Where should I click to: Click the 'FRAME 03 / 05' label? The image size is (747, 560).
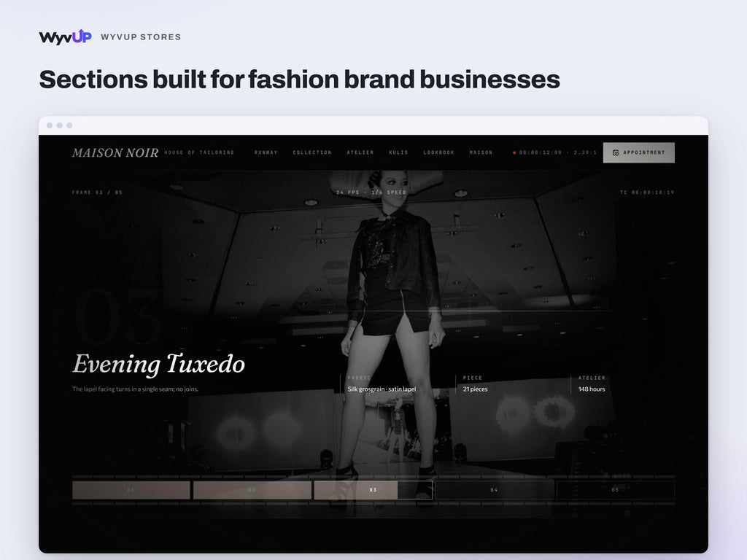(97, 192)
